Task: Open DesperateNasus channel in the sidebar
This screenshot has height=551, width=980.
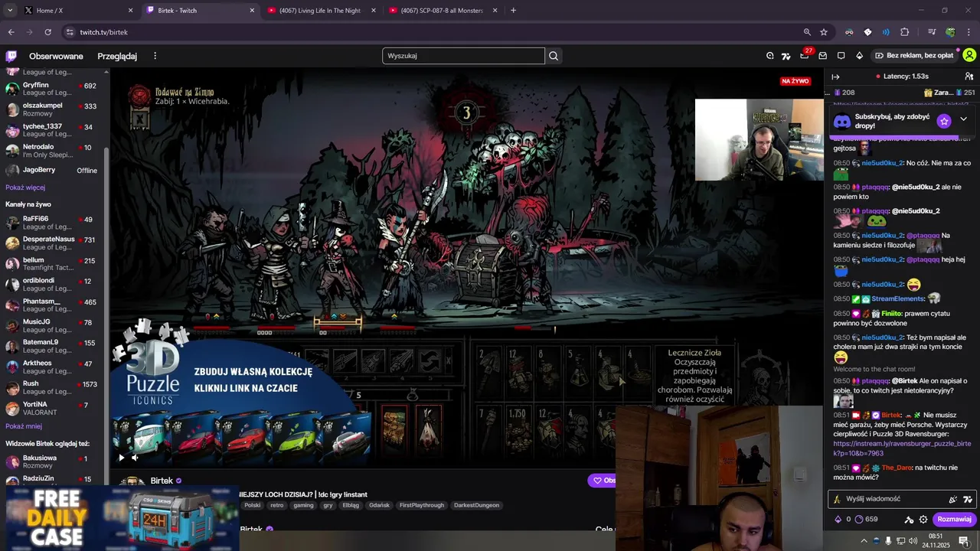Action: pyautogui.click(x=54, y=243)
